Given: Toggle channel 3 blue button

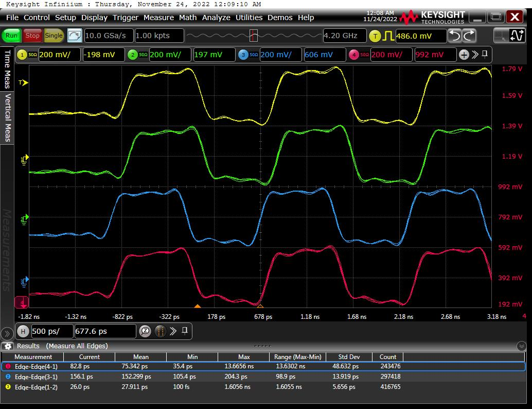Looking at the screenshot, I should click(x=243, y=55).
